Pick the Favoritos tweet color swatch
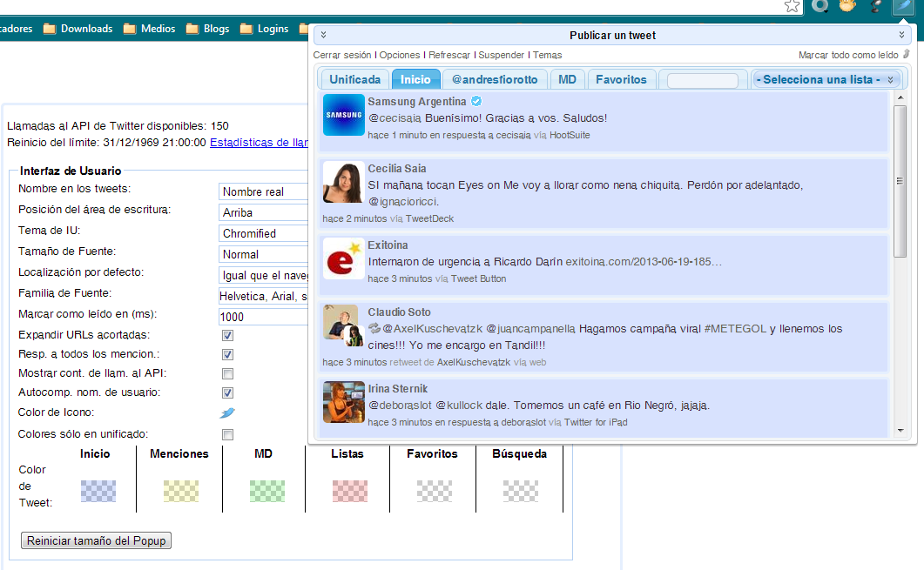Screen dimensions: 924x570 pos(435,491)
